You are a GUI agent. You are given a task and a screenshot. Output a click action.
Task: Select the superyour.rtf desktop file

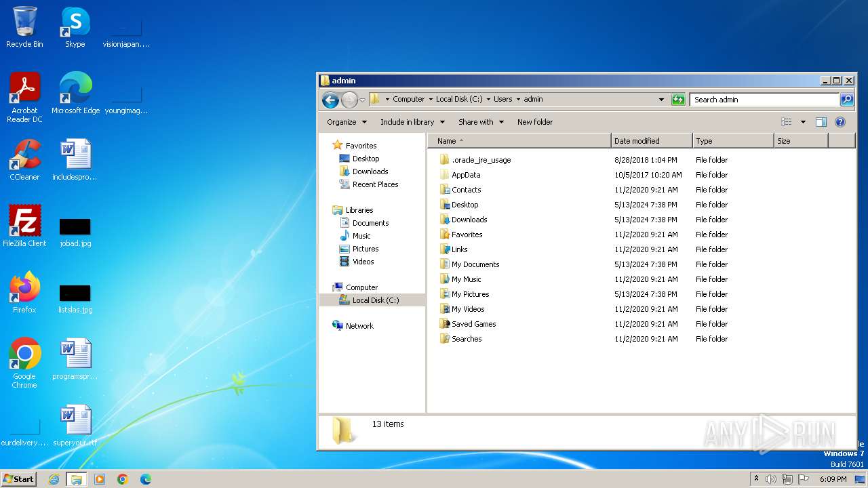tap(75, 425)
